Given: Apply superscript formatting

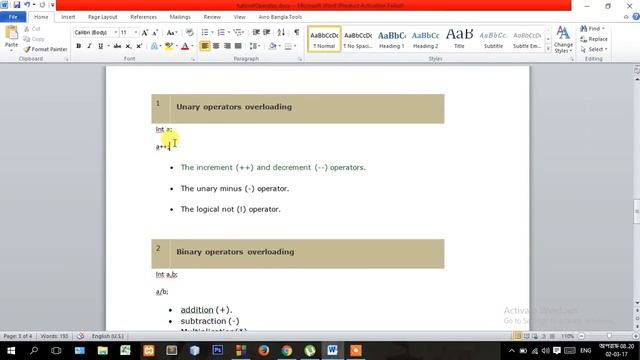Looking at the screenshot, I should [x=139, y=46].
